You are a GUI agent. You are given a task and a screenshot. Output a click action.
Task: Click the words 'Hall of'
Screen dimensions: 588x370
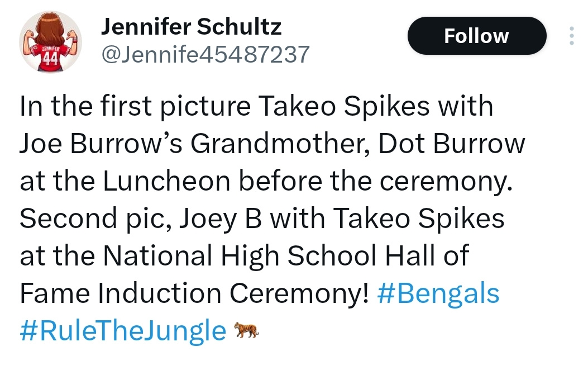[x=427, y=255]
